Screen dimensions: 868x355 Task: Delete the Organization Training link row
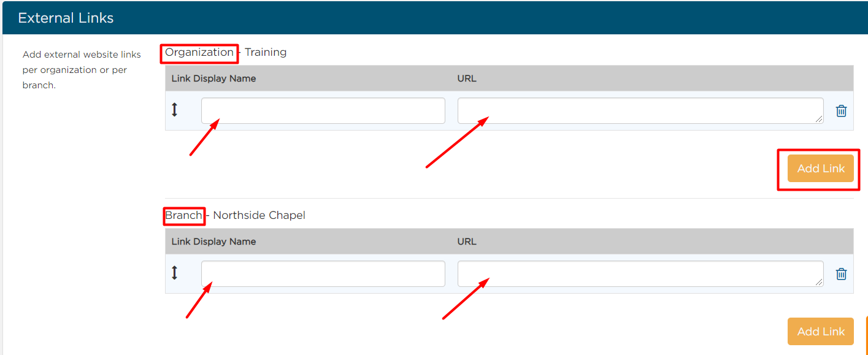[x=842, y=111]
